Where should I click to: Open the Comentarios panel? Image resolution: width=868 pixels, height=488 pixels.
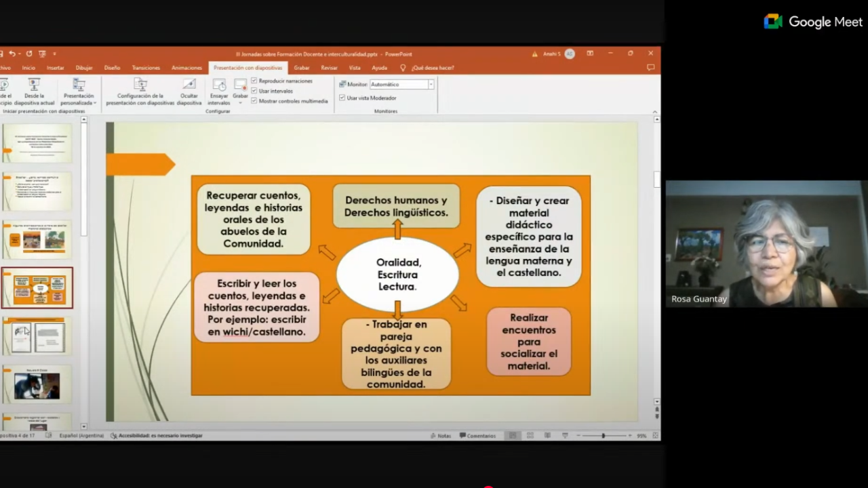click(x=478, y=436)
